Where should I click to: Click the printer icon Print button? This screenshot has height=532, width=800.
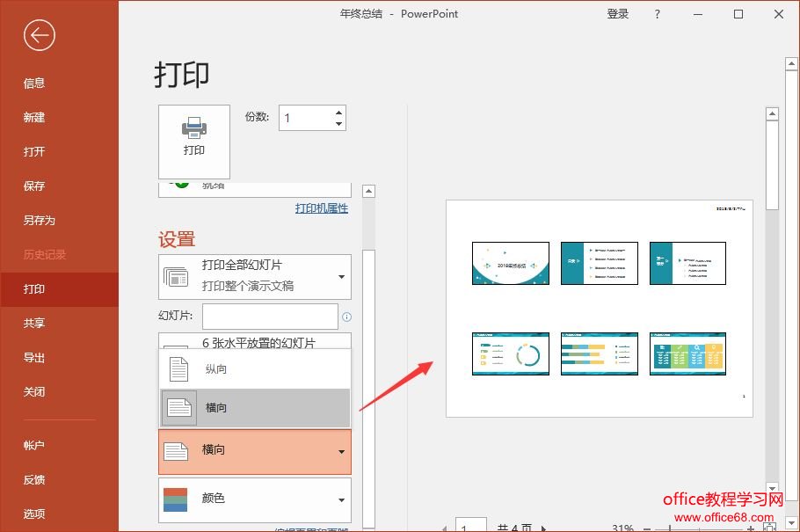point(193,142)
